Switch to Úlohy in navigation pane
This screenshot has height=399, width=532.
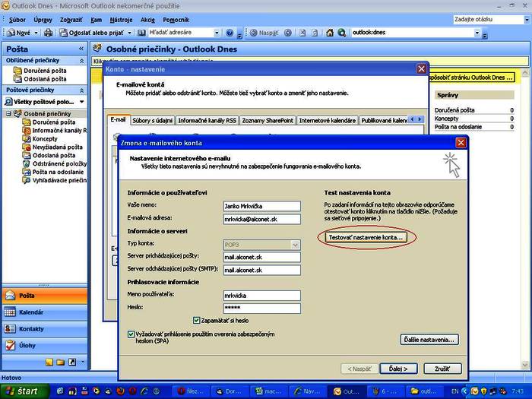click(45, 345)
